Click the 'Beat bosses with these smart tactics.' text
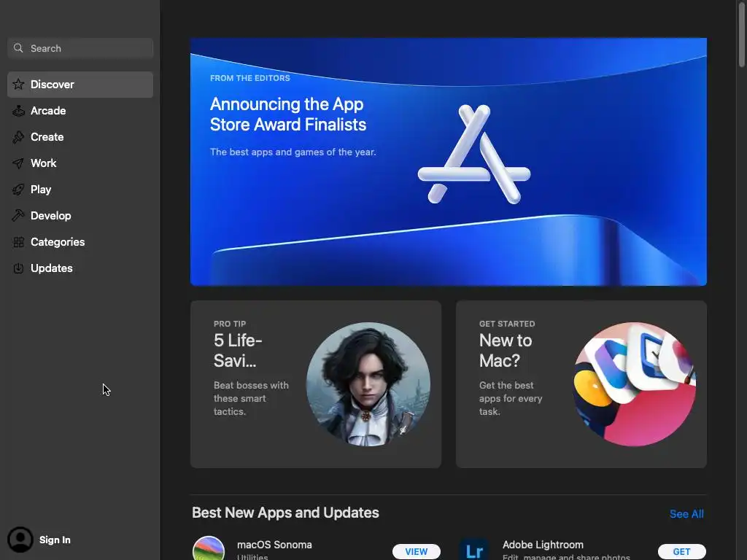747x560 pixels. coord(251,398)
